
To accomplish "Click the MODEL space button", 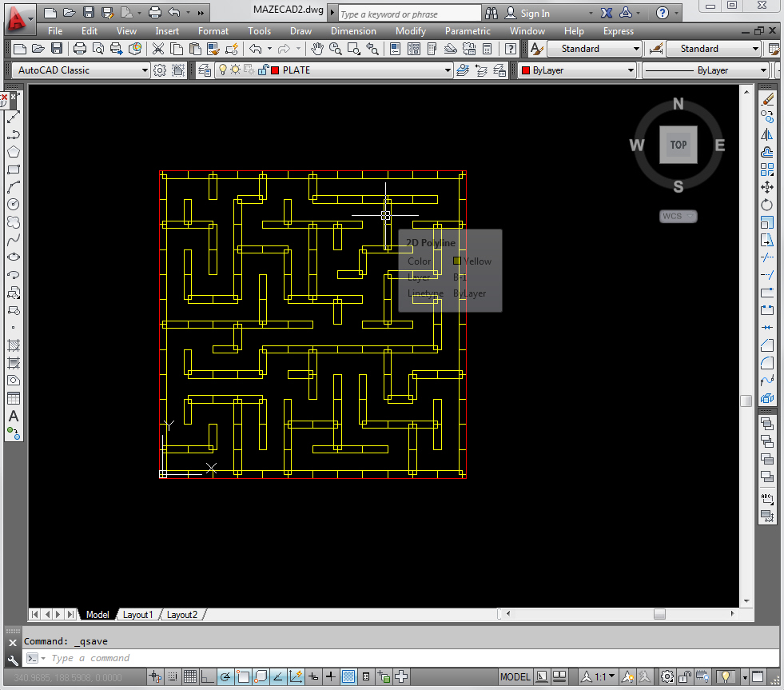I will (515, 677).
